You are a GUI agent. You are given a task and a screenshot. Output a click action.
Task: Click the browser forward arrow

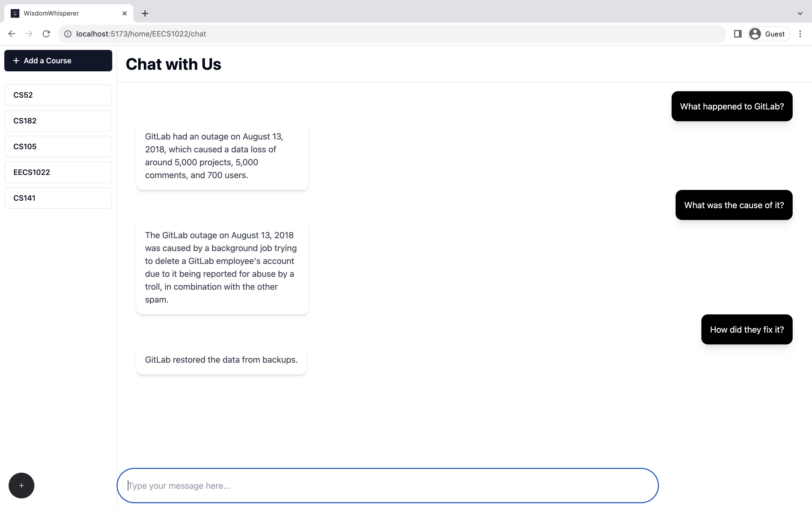tap(29, 34)
